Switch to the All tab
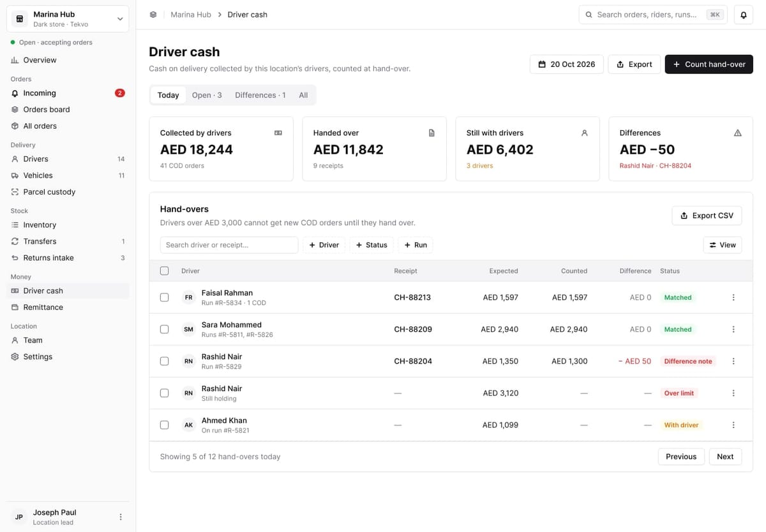Screen dimensions: 766x532 [x=303, y=95]
